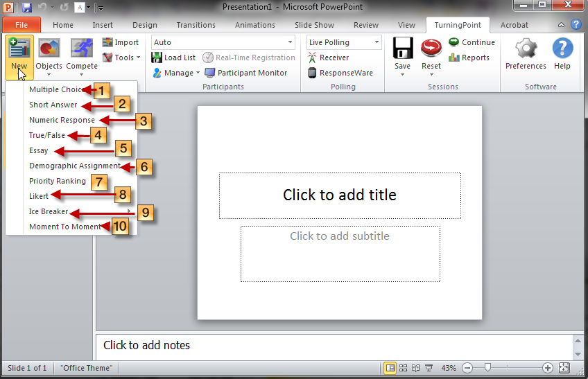588x379 pixels.
Task: Switch to the Animations tab
Action: coord(255,25)
